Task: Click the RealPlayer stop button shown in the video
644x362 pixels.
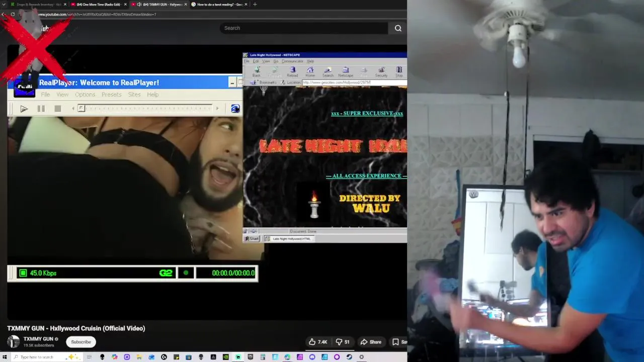Action: tap(58, 109)
